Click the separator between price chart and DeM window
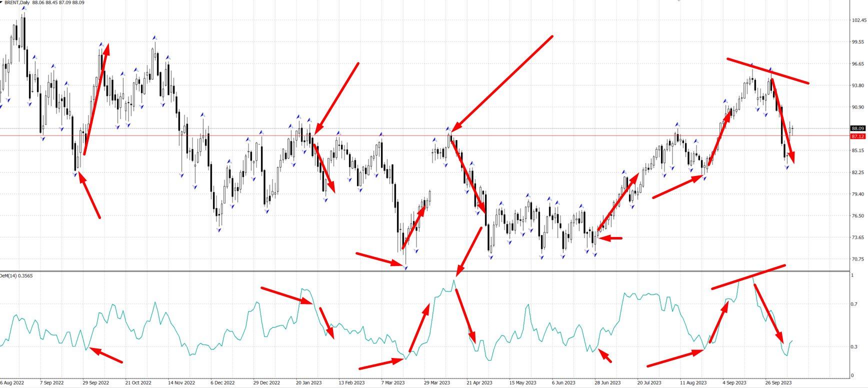868x388 pixels. [x=425, y=271]
